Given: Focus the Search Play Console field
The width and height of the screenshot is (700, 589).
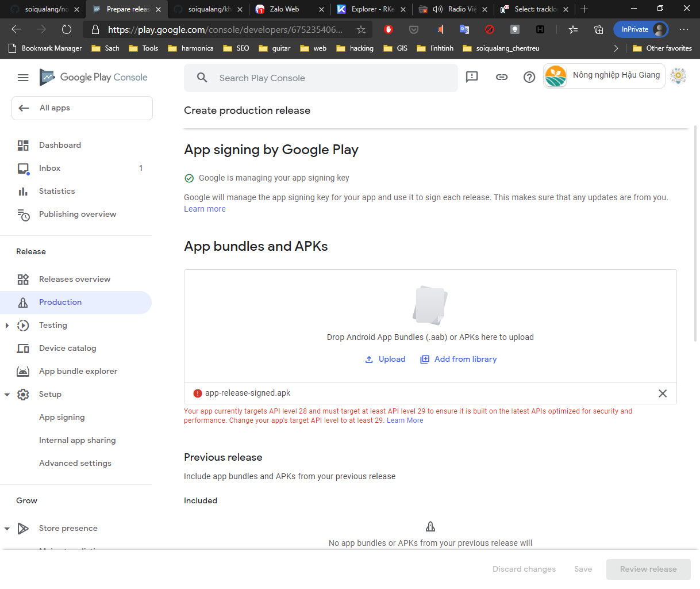Looking at the screenshot, I should 321,78.
